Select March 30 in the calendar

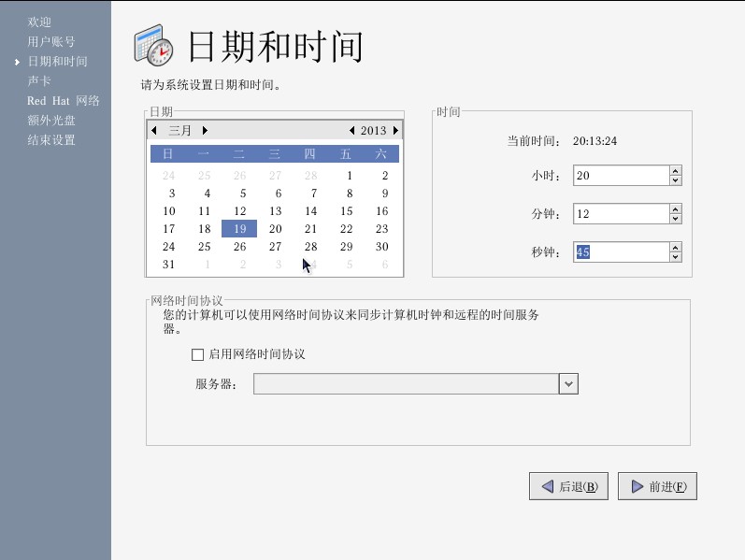381,247
